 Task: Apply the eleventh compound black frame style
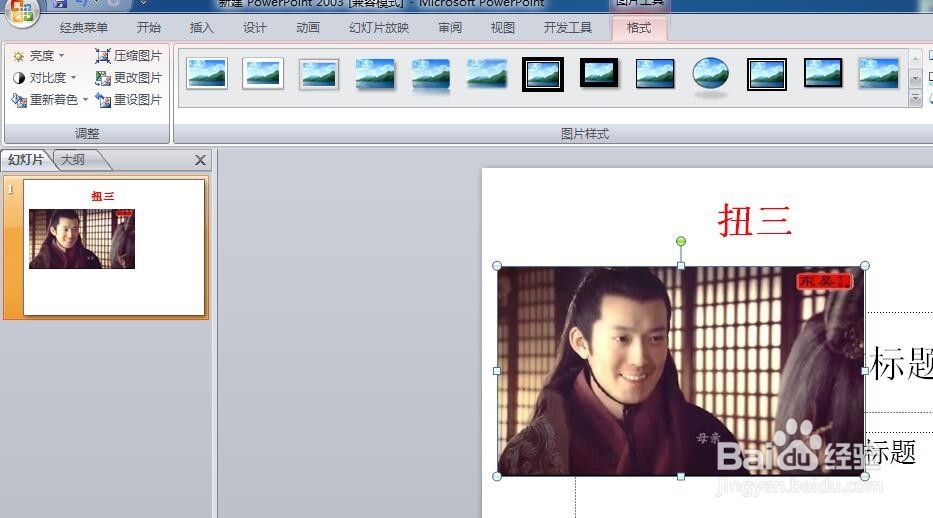pyautogui.click(x=766, y=74)
